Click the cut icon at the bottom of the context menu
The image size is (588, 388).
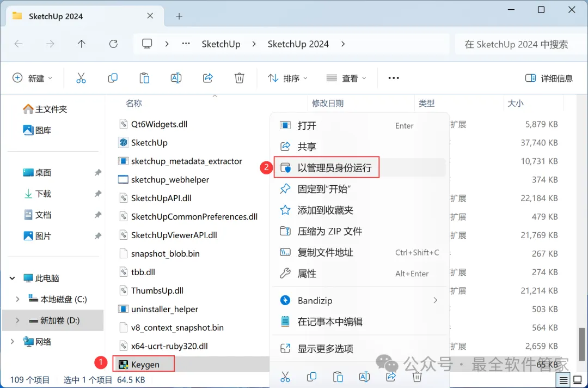(x=285, y=377)
